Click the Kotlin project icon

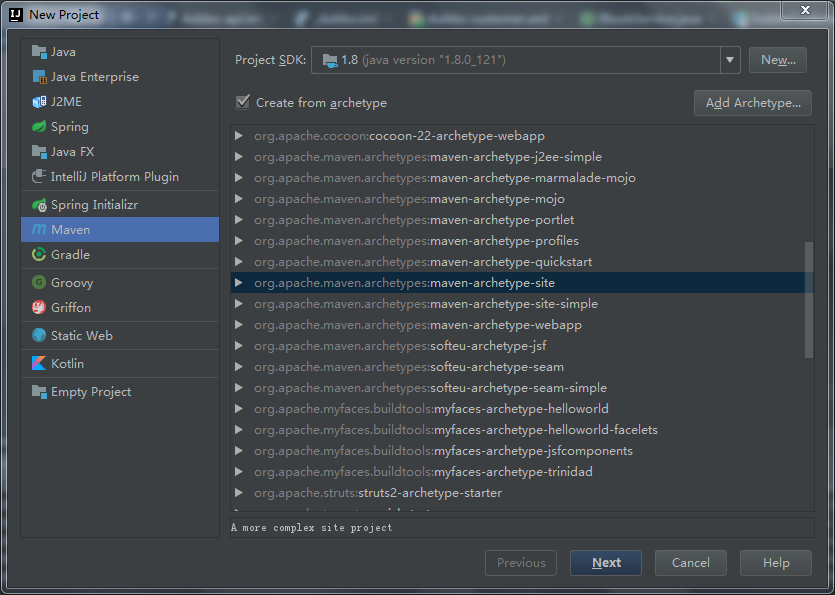click(39, 364)
